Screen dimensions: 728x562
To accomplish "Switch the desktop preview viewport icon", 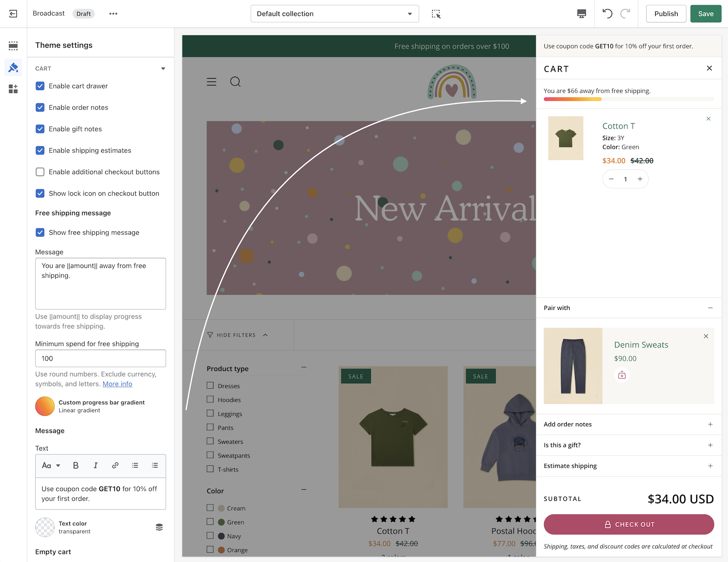I will (581, 14).
